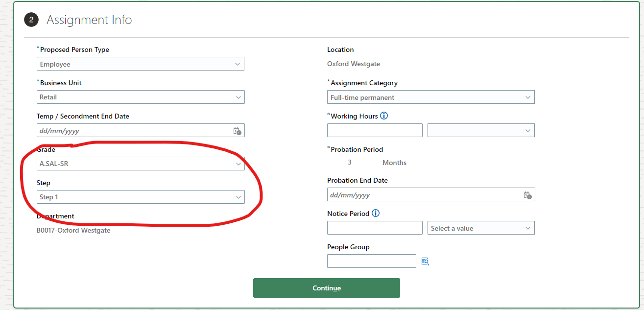Click the green Continue button
The height and width of the screenshot is (310, 644).
pyautogui.click(x=327, y=288)
